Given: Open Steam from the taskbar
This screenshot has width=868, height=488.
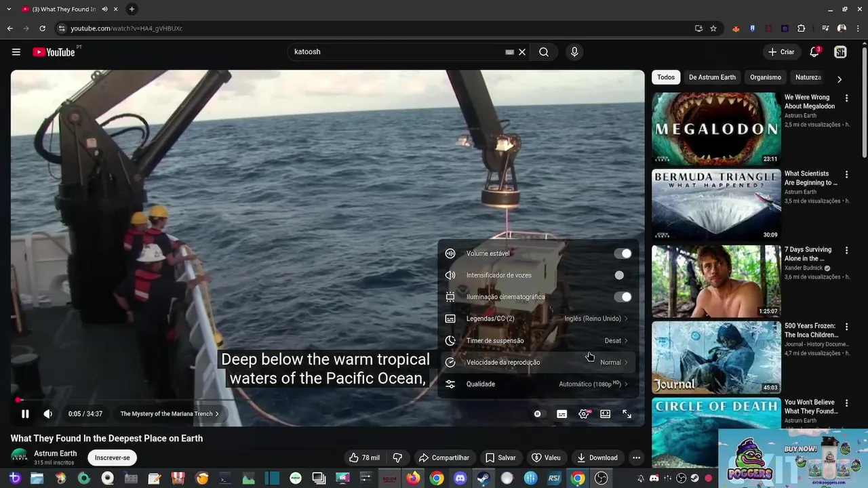Looking at the screenshot, I should 484,479.
